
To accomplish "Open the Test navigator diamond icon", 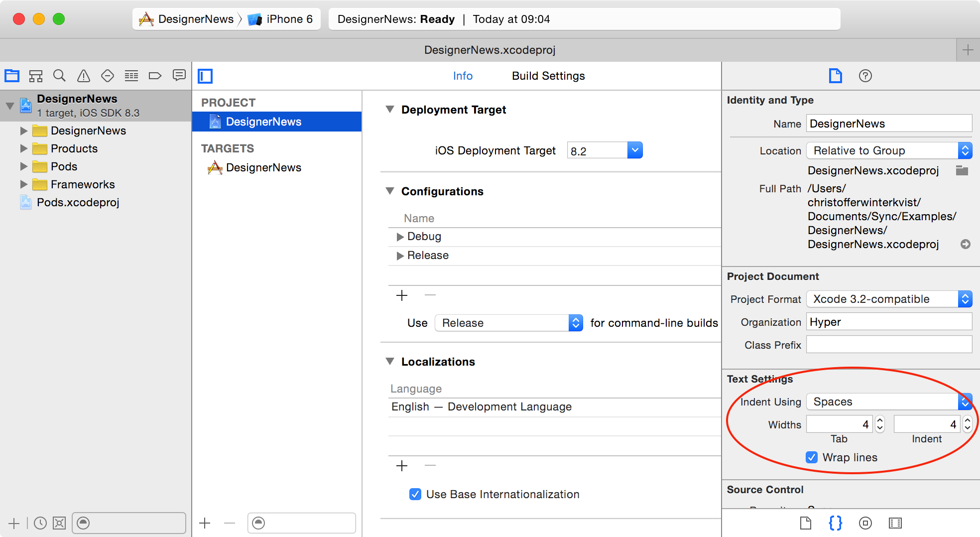I will 108,76.
